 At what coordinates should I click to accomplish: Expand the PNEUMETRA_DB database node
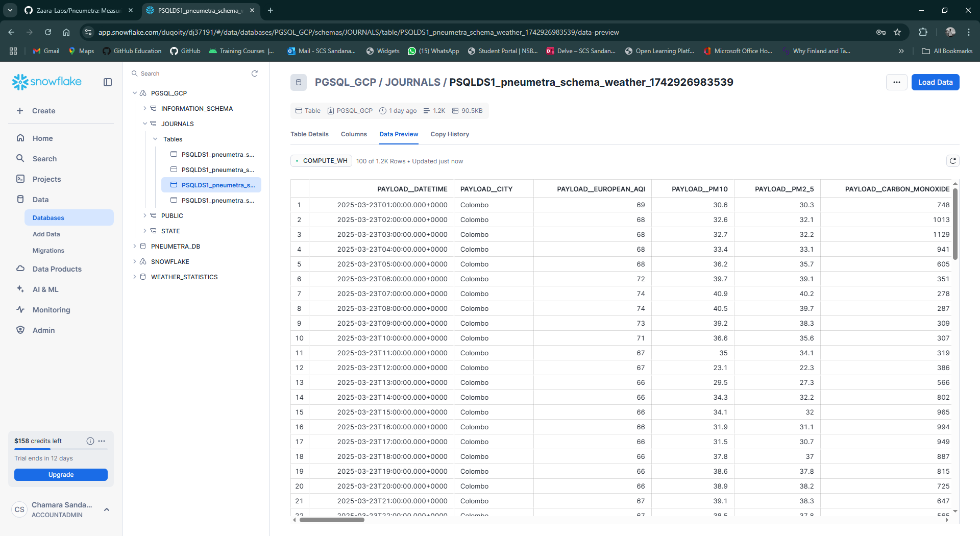tap(135, 246)
